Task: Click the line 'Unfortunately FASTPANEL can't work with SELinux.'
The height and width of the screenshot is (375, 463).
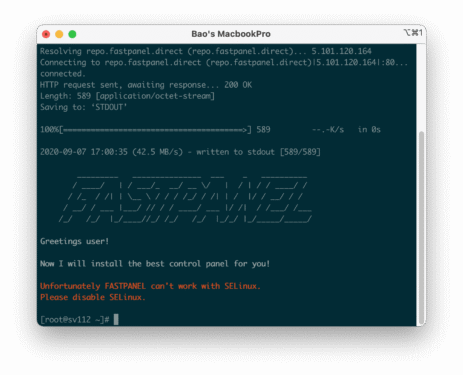Action: [150, 286]
